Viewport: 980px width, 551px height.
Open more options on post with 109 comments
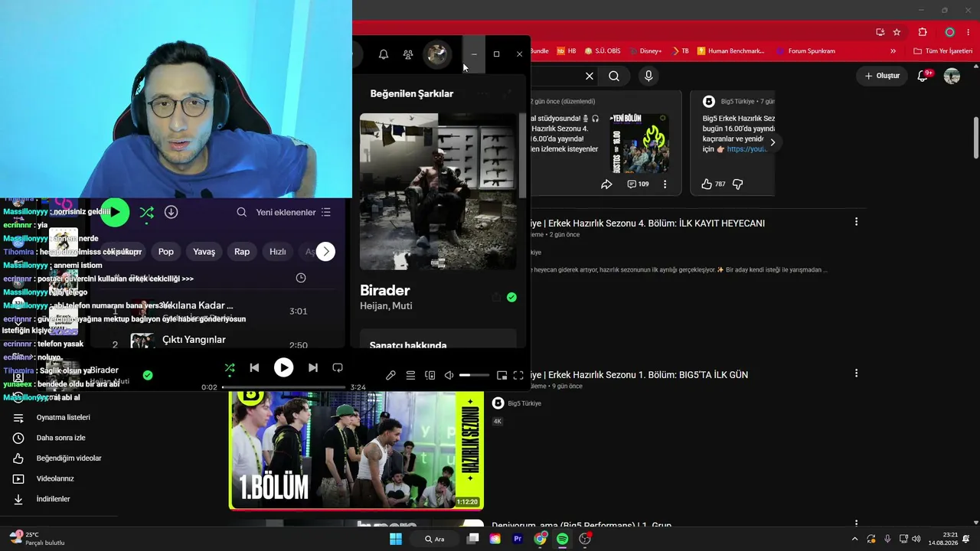665,184
